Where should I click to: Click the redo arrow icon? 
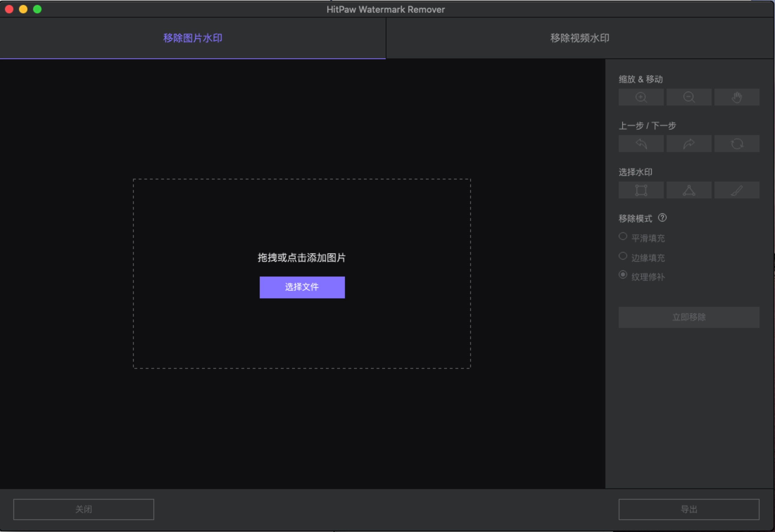pyautogui.click(x=689, y=144)
